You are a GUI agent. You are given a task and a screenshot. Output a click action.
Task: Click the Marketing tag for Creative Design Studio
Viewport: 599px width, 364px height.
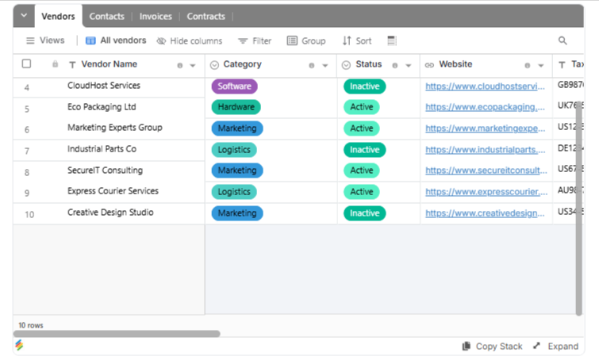[x=237, y=213]
